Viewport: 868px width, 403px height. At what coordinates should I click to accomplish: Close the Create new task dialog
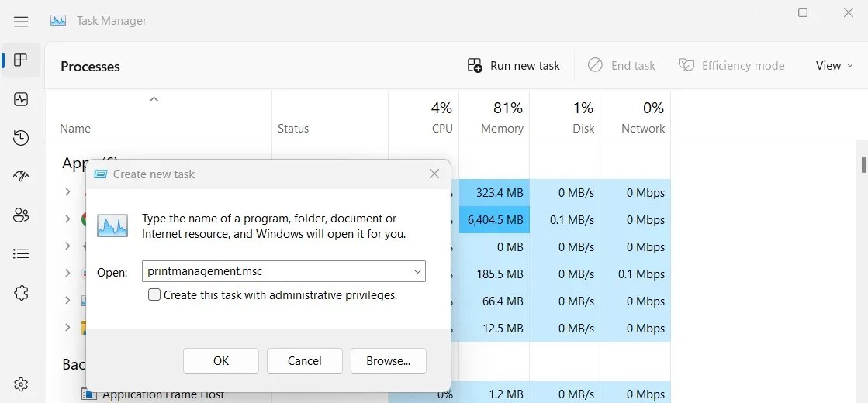pos(434,174)
